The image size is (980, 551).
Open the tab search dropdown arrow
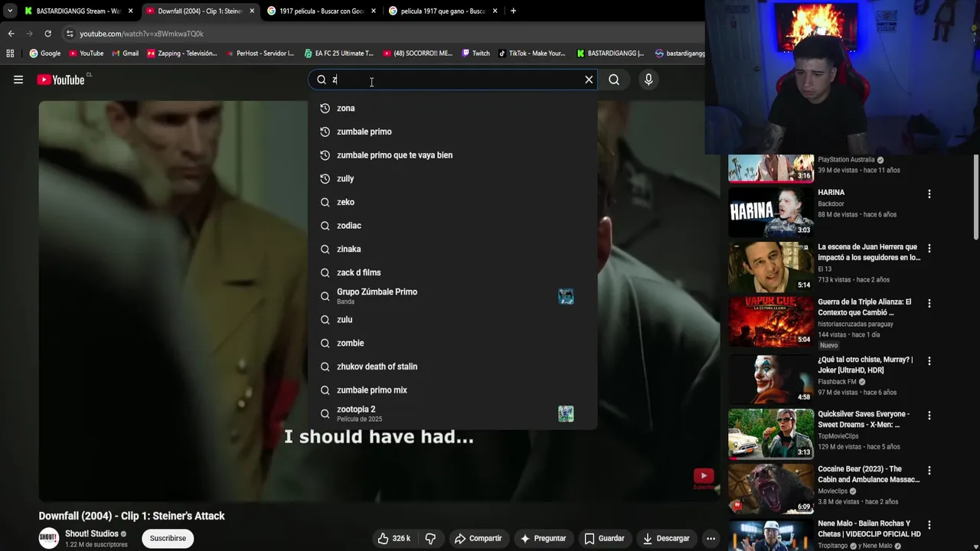click(9, 11)
